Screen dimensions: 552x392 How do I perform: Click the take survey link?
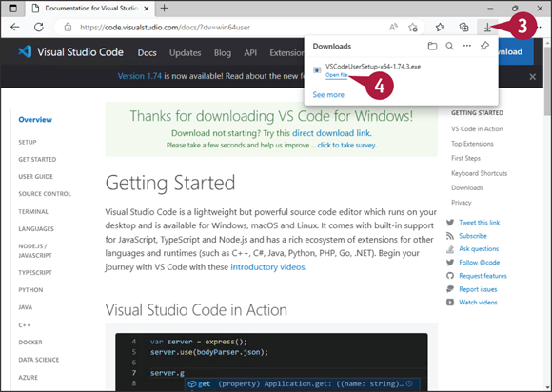click(x=346, y=146)
